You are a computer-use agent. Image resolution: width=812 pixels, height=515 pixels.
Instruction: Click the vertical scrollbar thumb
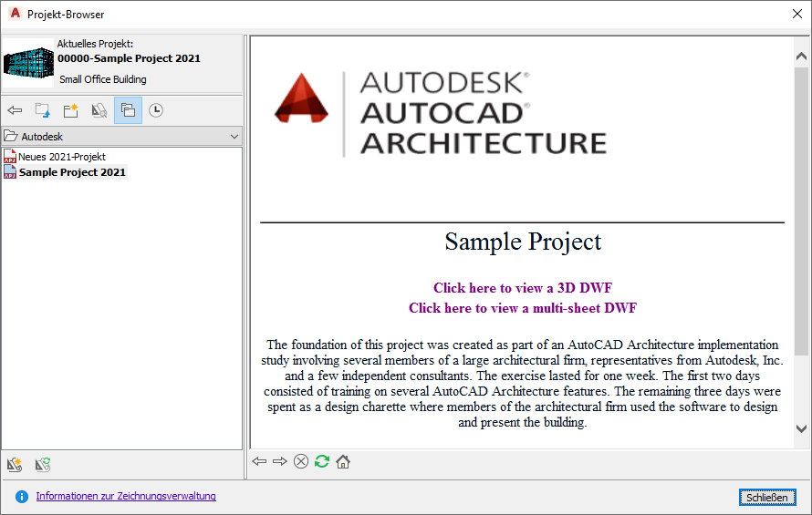point(801,211)
